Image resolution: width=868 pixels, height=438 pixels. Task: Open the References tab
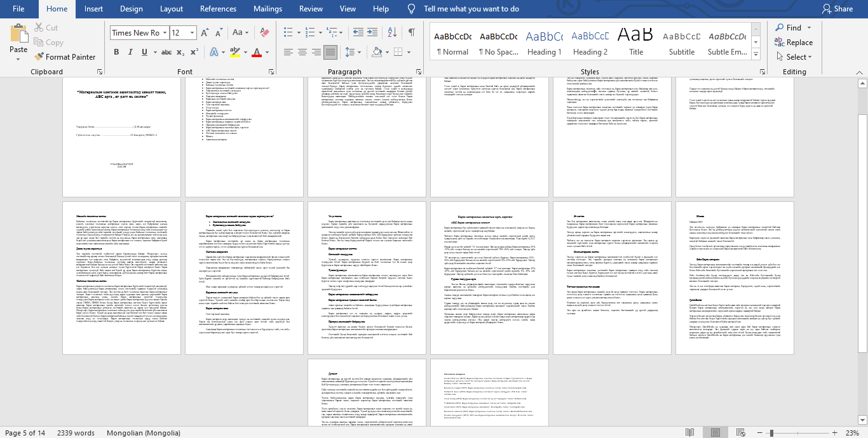tap(218, 9)
